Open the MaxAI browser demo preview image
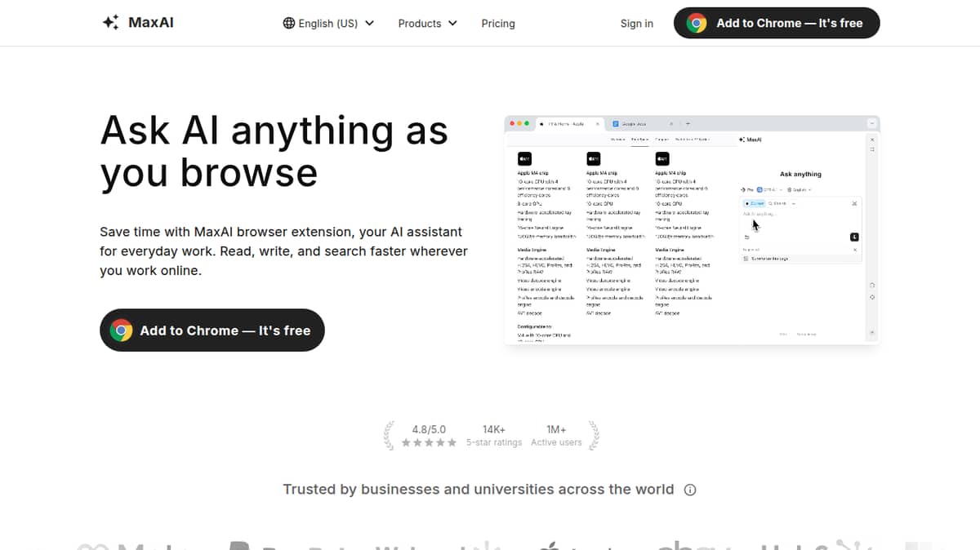Image resolution: width=980 pixels, height=550 pixels. pyautogui.click(x=692, y=229)
